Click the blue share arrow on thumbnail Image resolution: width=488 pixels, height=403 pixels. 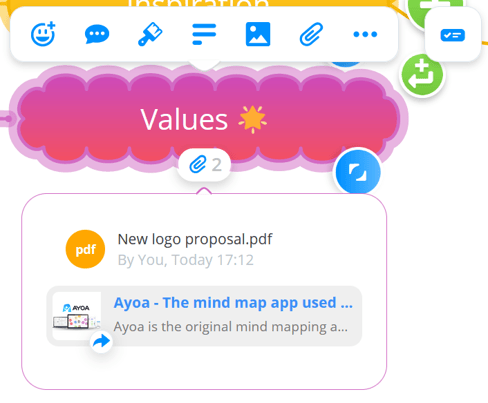pyautogui.click(x=101, y=341)
